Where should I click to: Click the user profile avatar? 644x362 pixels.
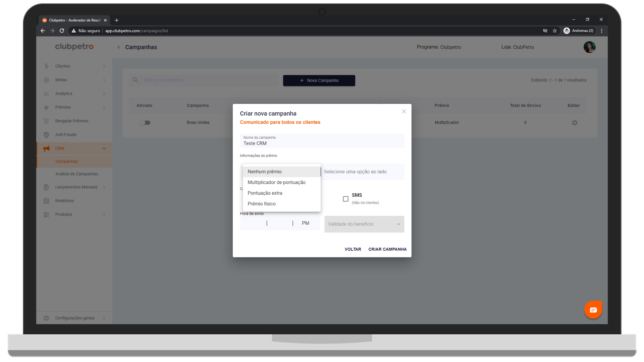pyautogui.click(x=589, y=47)
